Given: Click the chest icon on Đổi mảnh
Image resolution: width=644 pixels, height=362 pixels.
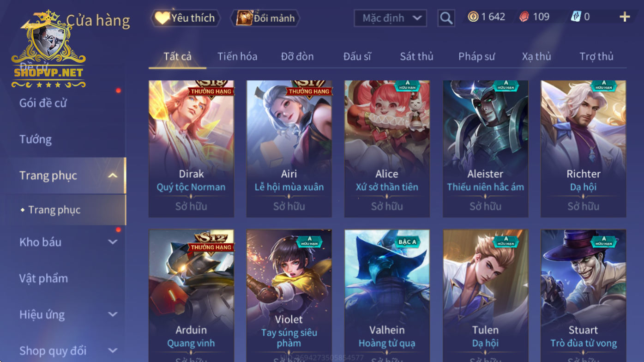Looking at the screenshot, I should pos(244,18).
